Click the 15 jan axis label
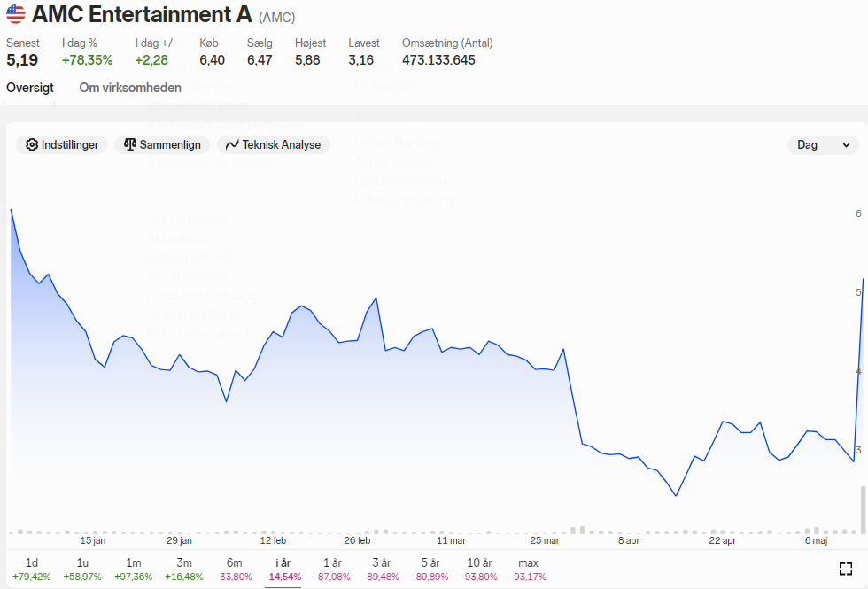868x589 pixels. (93, 540)
